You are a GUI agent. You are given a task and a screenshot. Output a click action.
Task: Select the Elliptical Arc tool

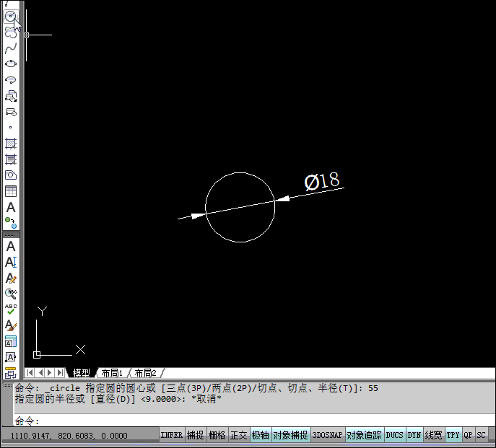click(11, 79)
